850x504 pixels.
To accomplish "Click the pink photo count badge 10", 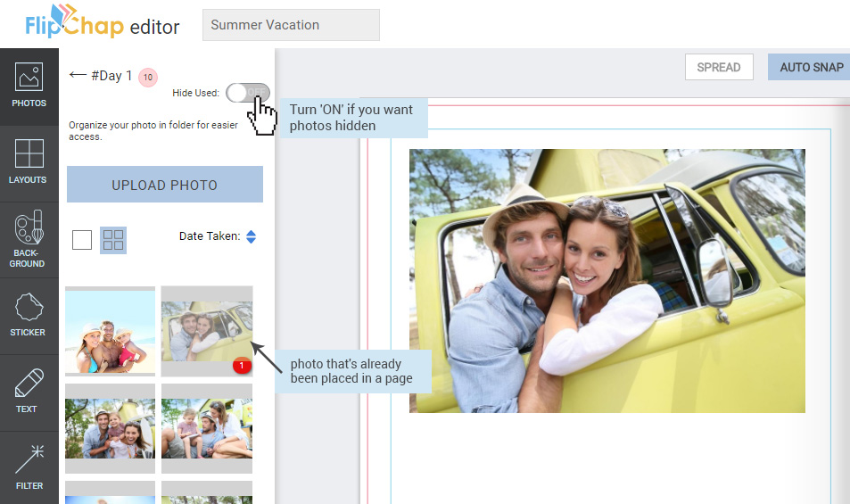I will click(148, 77).
